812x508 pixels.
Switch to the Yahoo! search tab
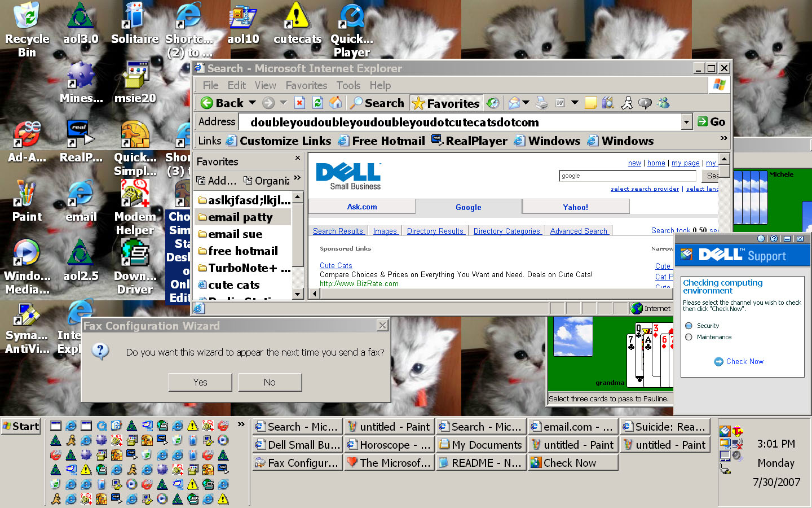point(576,207)
